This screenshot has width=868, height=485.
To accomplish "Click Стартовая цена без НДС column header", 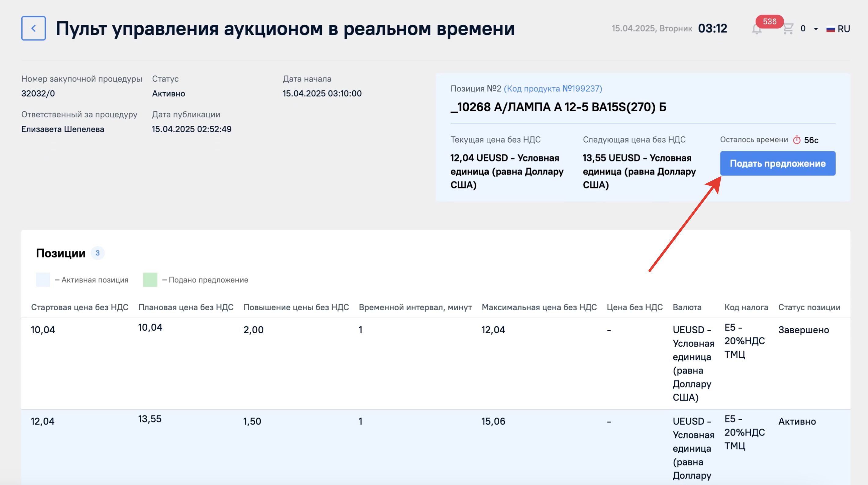I will (80, 307).
